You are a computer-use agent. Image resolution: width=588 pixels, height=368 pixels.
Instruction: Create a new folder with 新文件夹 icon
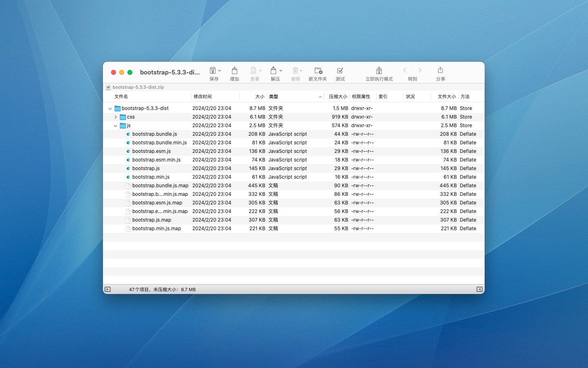[x=318, y=70]
